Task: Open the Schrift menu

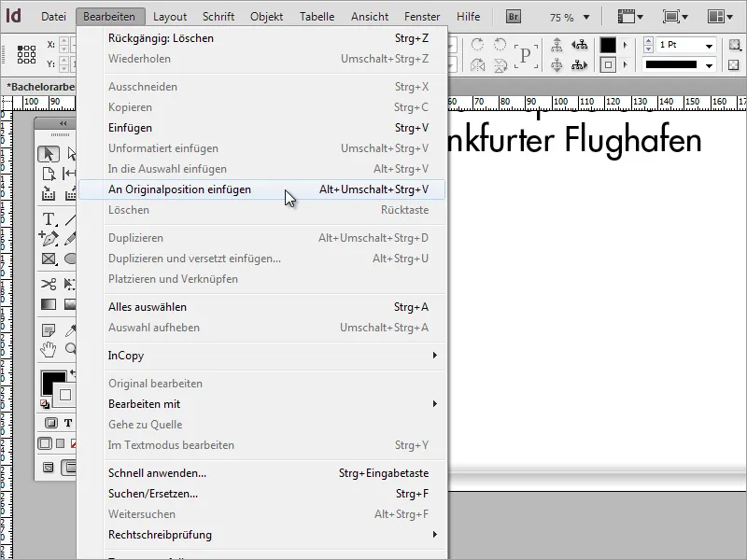Action: [x=218, y=17]
